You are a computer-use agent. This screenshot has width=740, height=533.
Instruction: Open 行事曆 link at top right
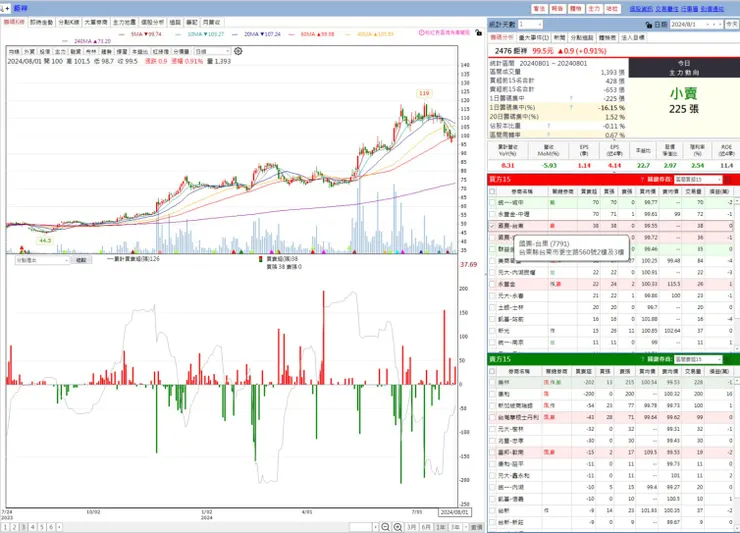[690, 8]
